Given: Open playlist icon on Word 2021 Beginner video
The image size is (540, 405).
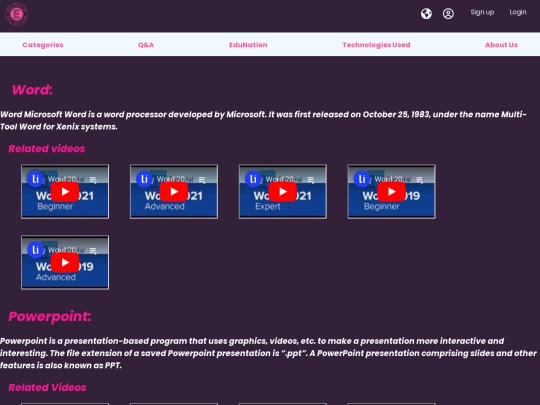Looking at the screenshot, I should (93, 180).
